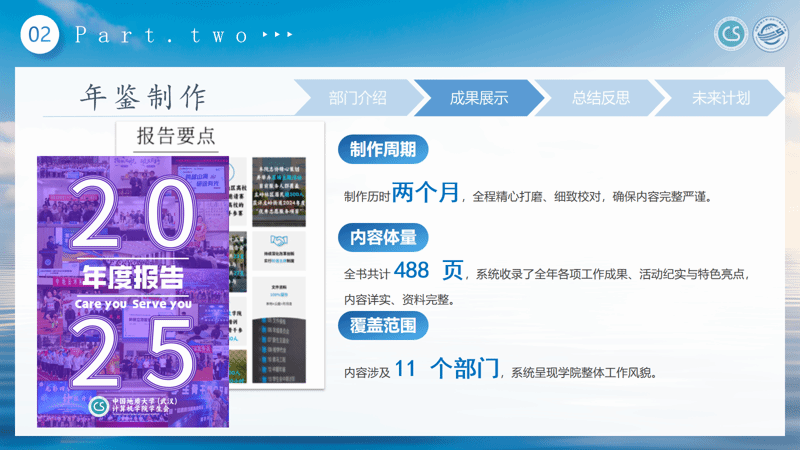The image size is (800, 450).
Task: Open the 2025 年度报告 cover image
Action: click(x=134, y=290)
